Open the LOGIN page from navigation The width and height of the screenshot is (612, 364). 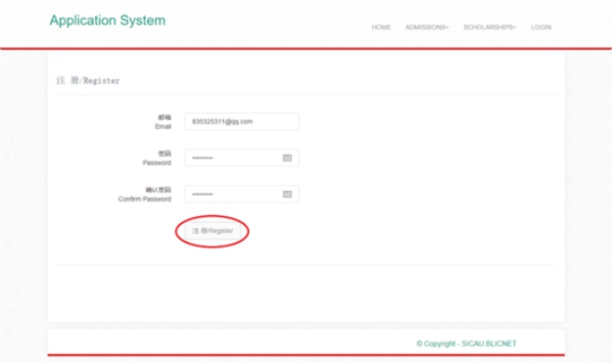[x=541, y=27]
